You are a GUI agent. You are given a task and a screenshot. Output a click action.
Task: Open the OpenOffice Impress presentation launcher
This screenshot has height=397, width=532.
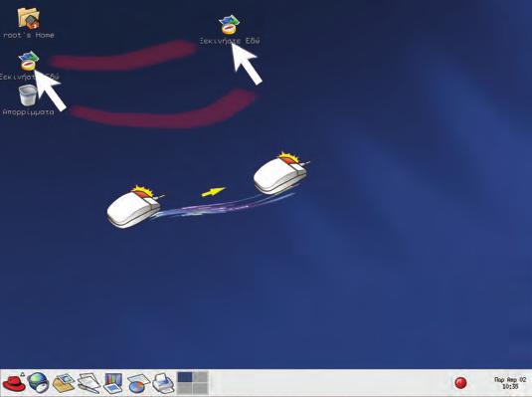point(113,383)
